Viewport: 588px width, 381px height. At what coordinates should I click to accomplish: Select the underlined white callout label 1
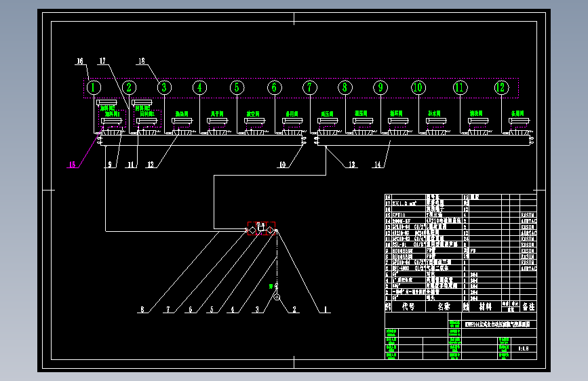coord(325,309)
